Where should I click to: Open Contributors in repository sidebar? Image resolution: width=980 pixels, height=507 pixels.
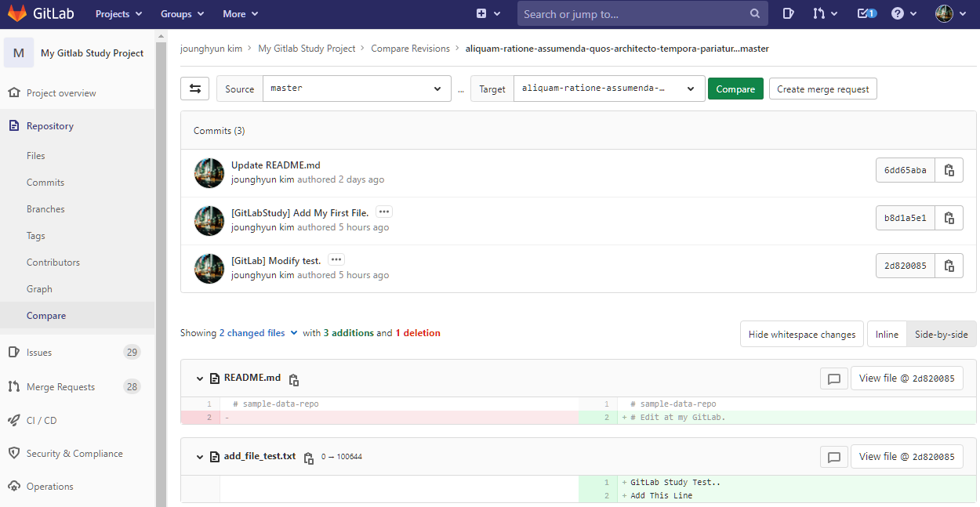click(53, 262)
